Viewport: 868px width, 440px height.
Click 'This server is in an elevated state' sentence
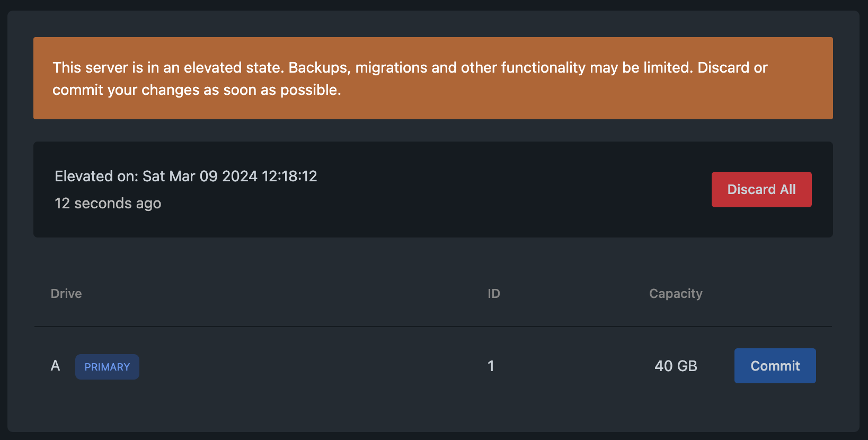169,67
